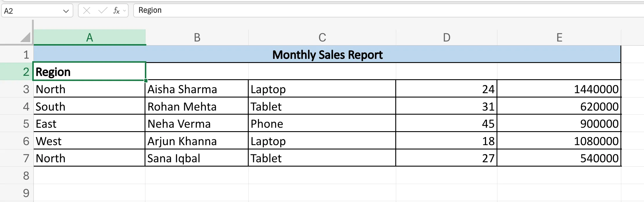
Task: Click the Name Box showing A2
Action: 32,11
